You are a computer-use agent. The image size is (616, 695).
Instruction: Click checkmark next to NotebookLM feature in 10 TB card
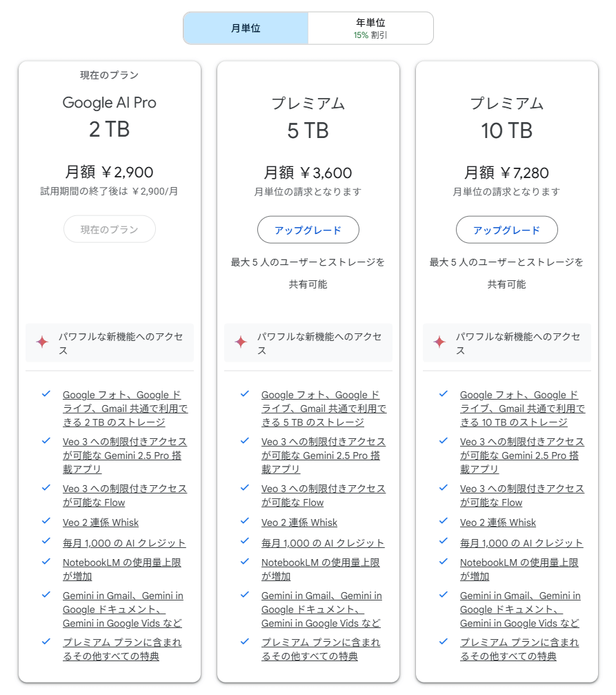click(443, 561)
